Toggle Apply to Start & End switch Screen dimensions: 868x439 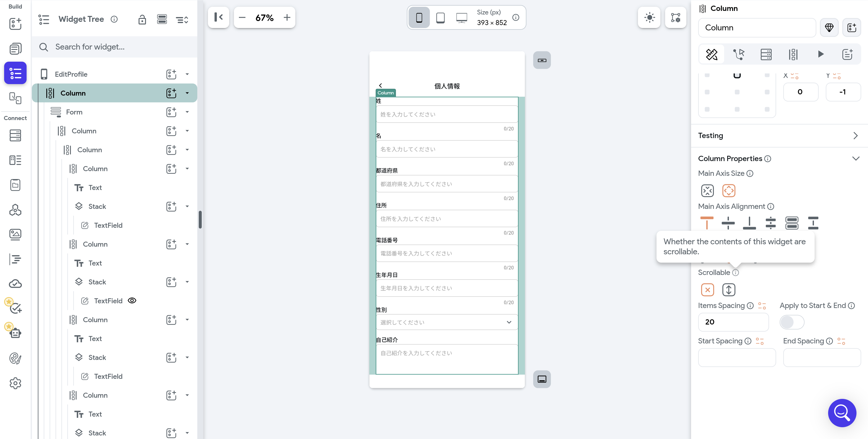pyautogui.click(x=792, y=322)
